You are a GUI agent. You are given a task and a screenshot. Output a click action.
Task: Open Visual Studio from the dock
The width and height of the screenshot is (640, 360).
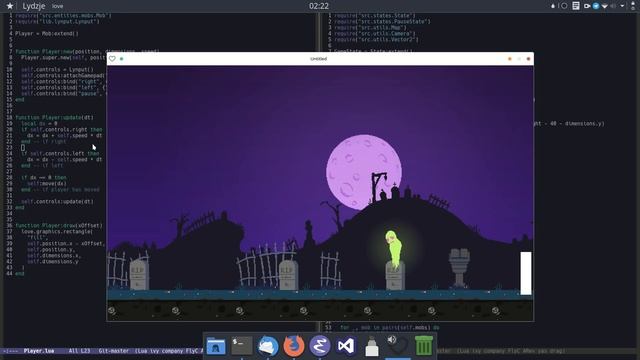tap(346, 346)
